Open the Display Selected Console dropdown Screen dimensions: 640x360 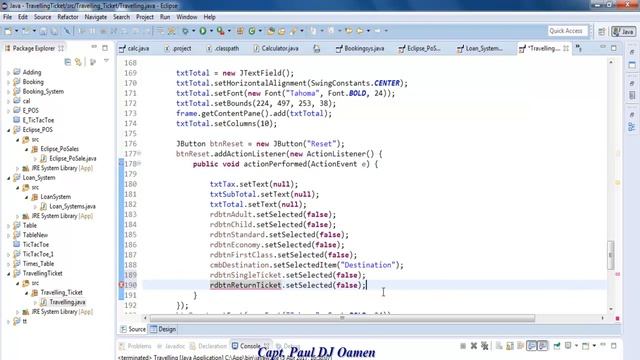coord(576,346)
